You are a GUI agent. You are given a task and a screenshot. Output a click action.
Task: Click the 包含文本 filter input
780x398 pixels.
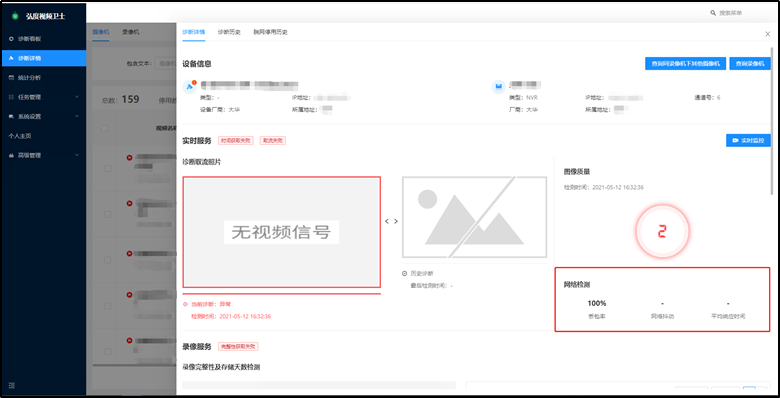[165, 64]
